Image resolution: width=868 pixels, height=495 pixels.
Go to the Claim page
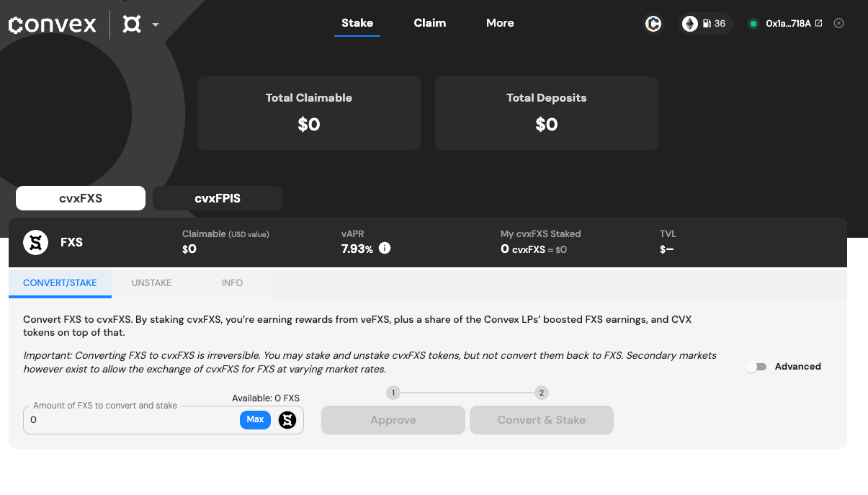(429, 23)
